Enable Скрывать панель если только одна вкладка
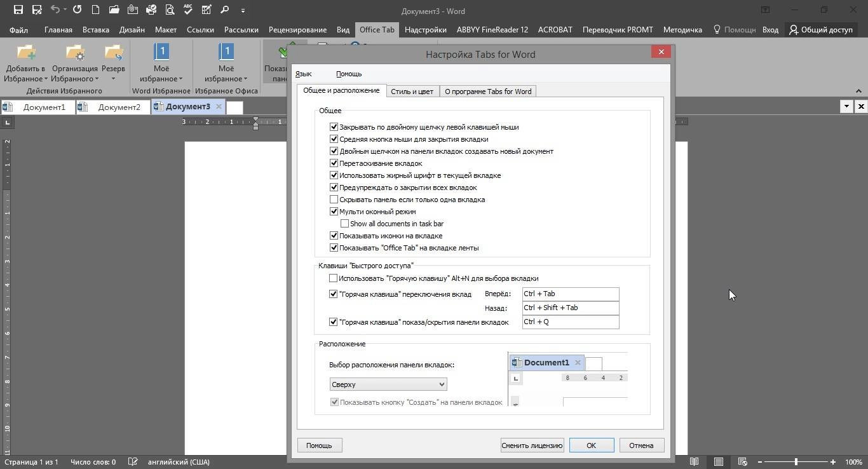 point(334,200)
